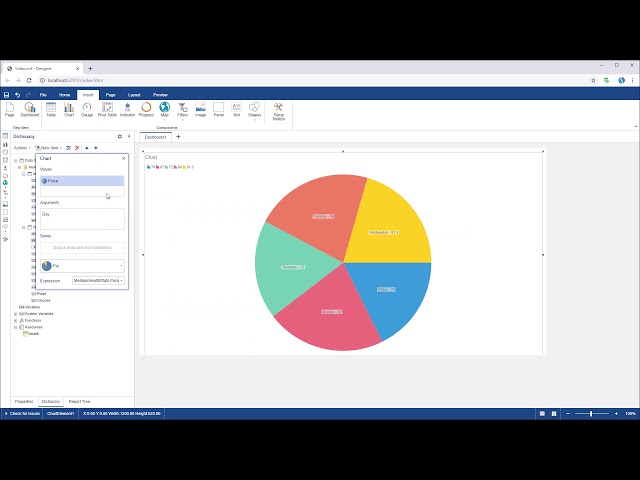Click Check for Issues in status bar
Viewport: 640px width, 480px height.
(x=22, y=413)
